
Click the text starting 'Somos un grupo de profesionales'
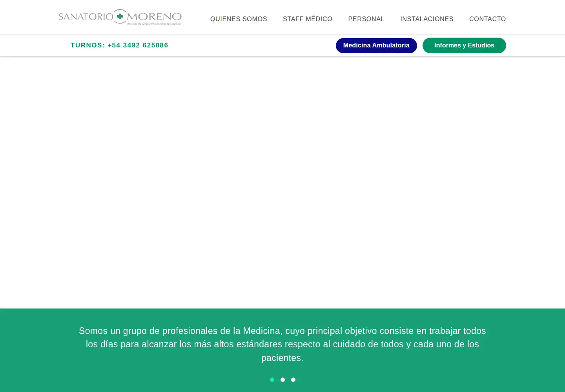[282, 344]
